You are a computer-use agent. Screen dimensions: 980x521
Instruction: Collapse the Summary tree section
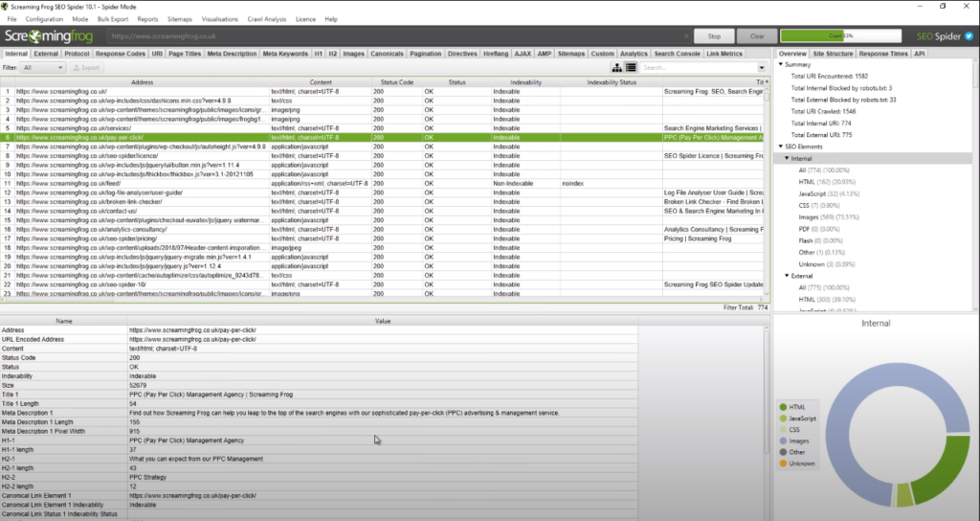[x=781, y=64]
